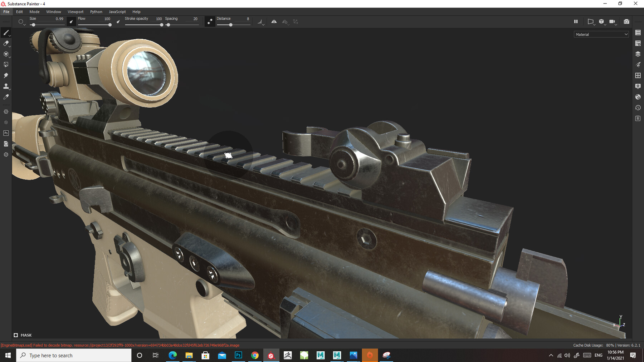Select the Eraser tool

click(x=6, y=44)
